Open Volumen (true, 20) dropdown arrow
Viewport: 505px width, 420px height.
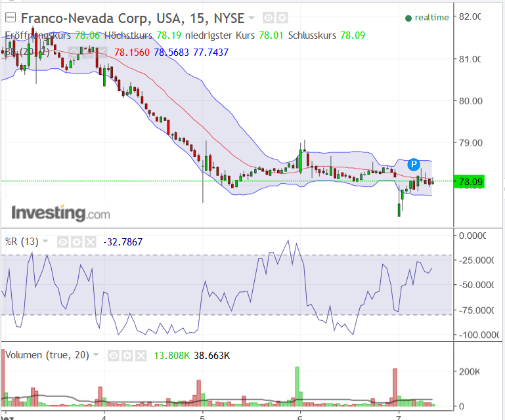point(96,355)
